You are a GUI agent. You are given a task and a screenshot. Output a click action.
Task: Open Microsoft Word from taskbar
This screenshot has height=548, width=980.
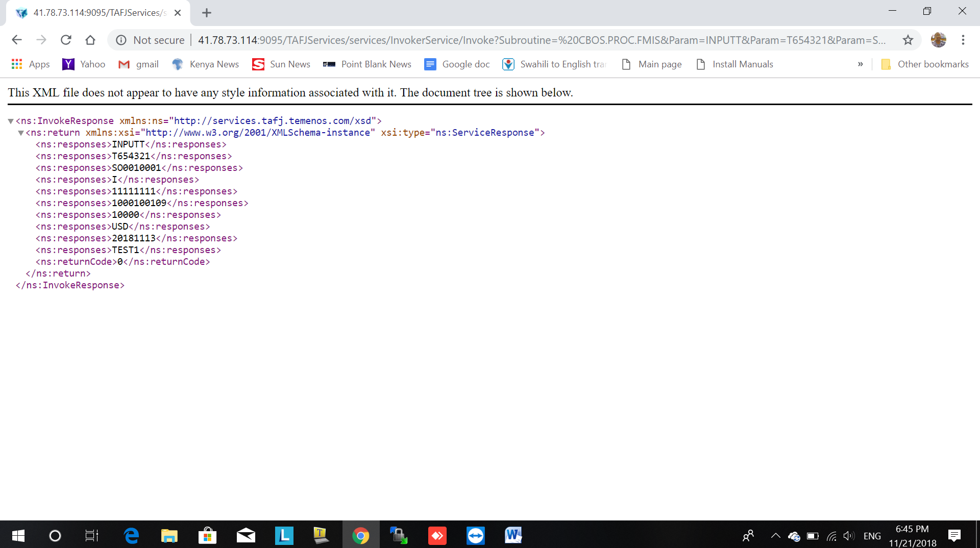513,536
